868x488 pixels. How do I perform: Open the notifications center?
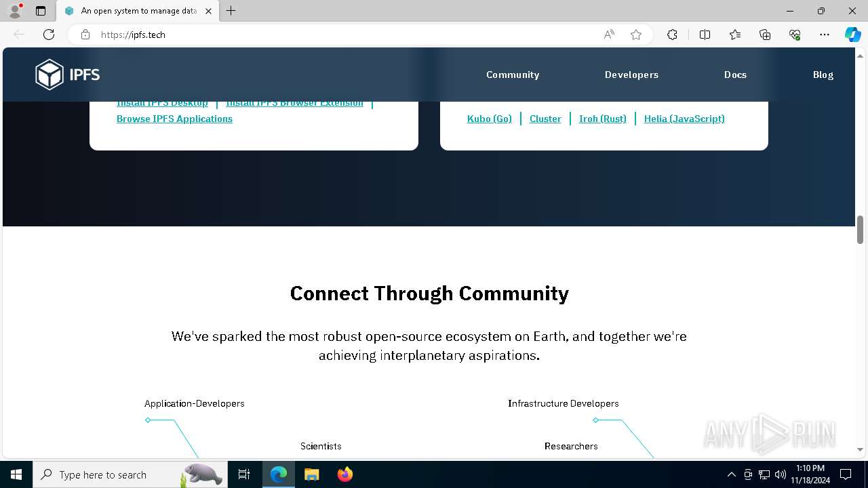pos(846,474)
